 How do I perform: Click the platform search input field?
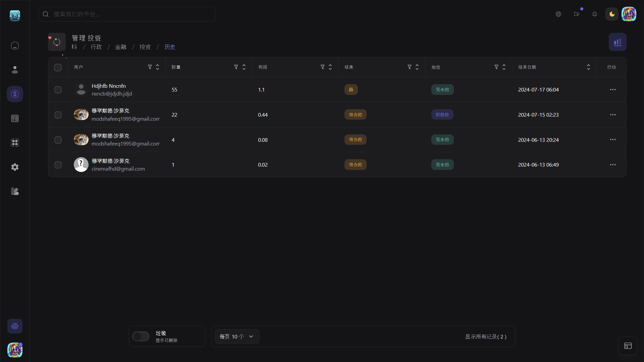click(127, 14)
